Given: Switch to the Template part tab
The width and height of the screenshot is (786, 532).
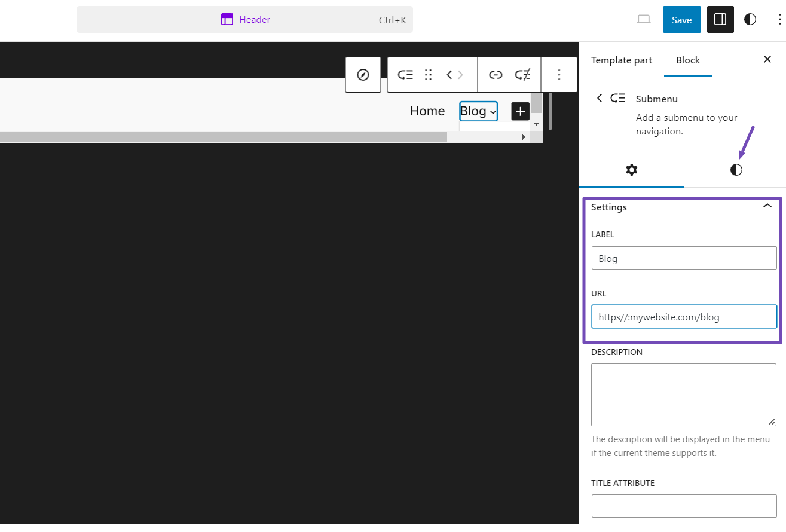Looking at the screenshot, I should 622,60.
